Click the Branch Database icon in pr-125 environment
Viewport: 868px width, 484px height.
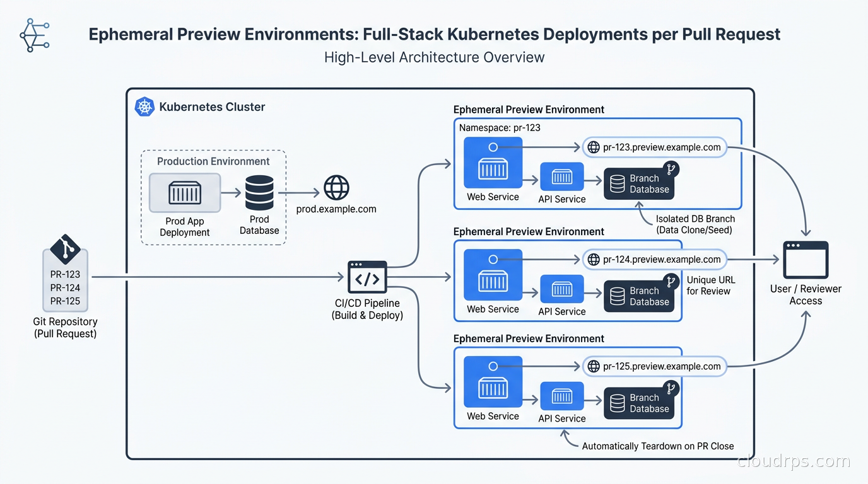pyautogui.click(x=639, y=403)
